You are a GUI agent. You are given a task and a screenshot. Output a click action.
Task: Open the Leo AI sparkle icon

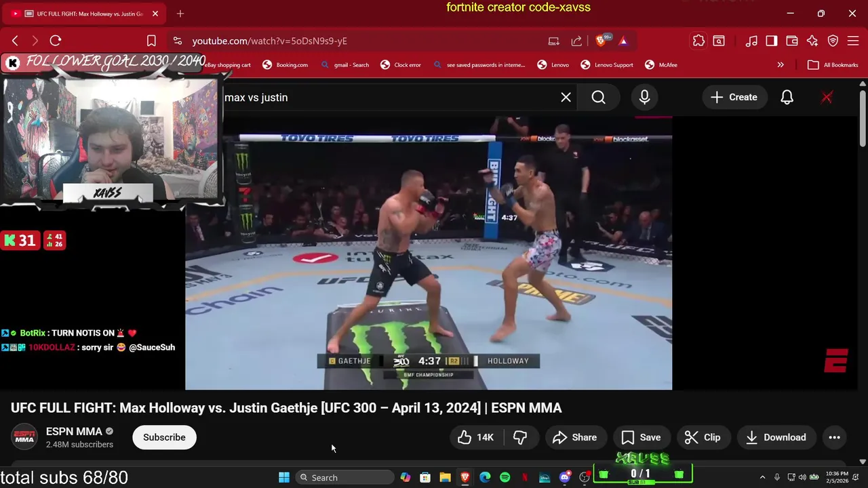coord(812,41)
